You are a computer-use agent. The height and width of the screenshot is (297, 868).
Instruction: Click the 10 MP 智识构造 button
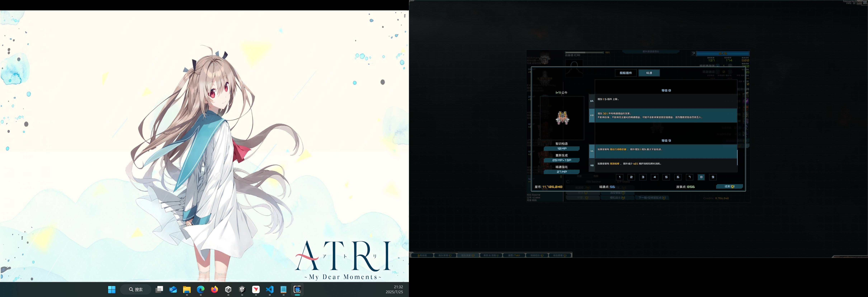pos(562,148)
